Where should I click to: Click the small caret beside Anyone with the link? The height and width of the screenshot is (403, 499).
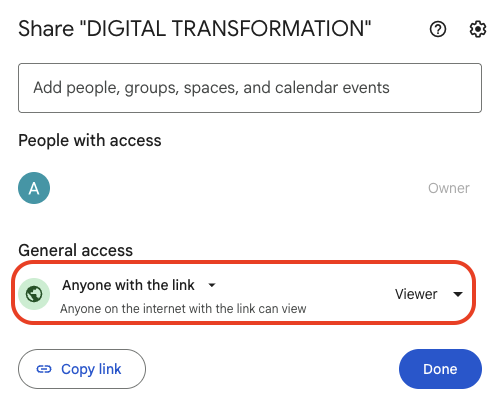click(x=212, y=285)
